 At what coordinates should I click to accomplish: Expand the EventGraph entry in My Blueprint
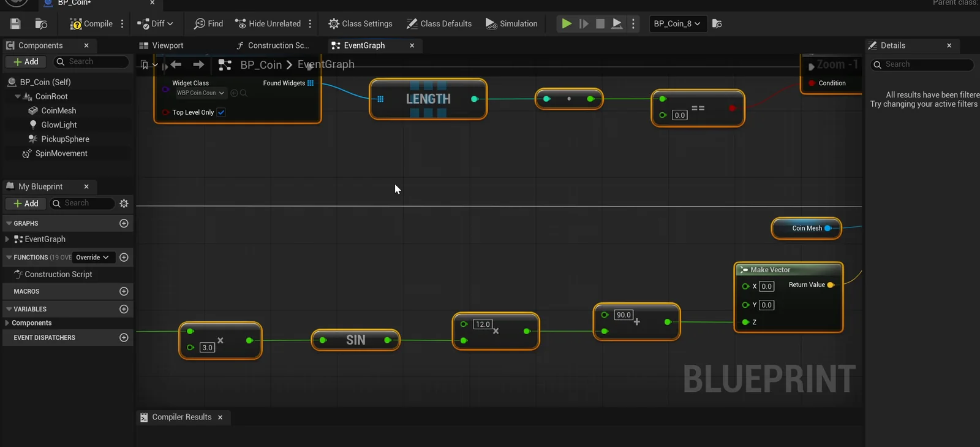(7, 239)
